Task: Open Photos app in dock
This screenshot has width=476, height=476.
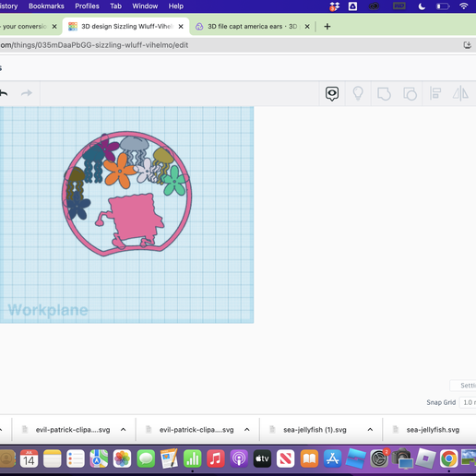Action: tap(123, 458)
